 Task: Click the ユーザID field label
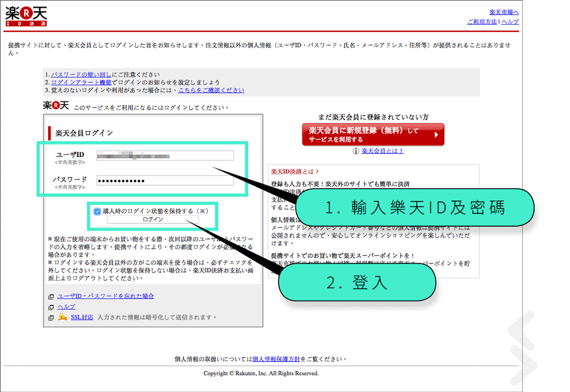70,154
